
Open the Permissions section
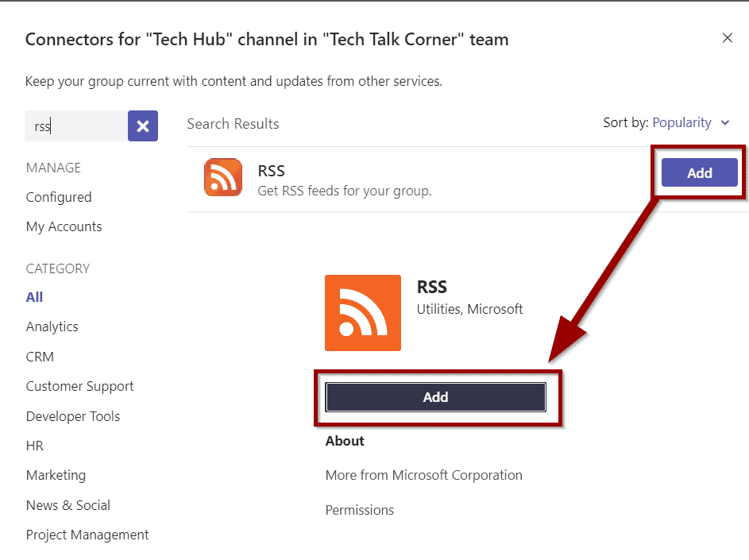[x=360, y=510]
